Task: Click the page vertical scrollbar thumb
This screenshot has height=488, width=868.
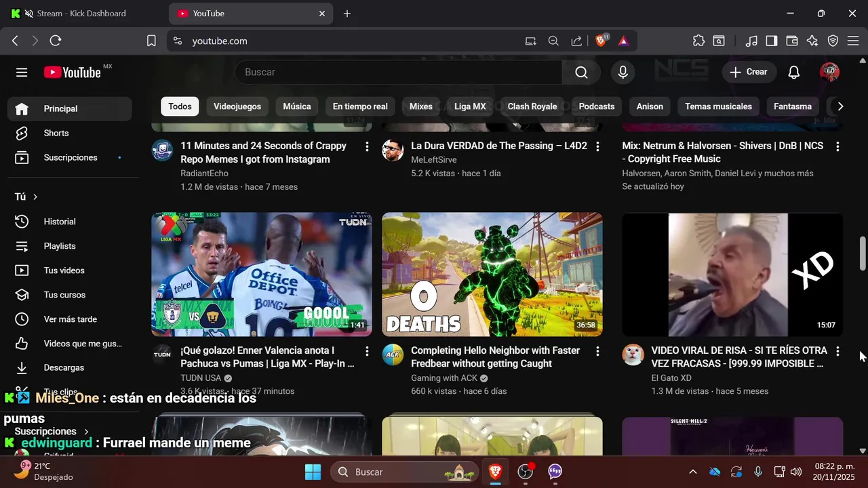Action: [x=863, y=253]
